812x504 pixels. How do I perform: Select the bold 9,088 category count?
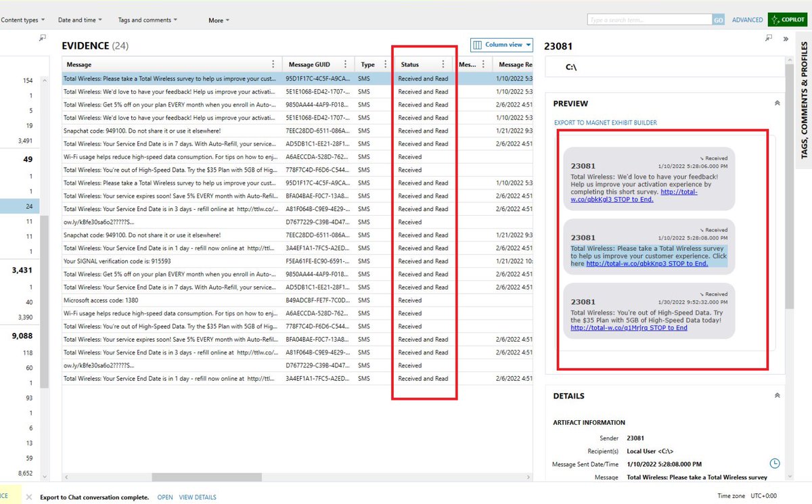coord(22,336)
